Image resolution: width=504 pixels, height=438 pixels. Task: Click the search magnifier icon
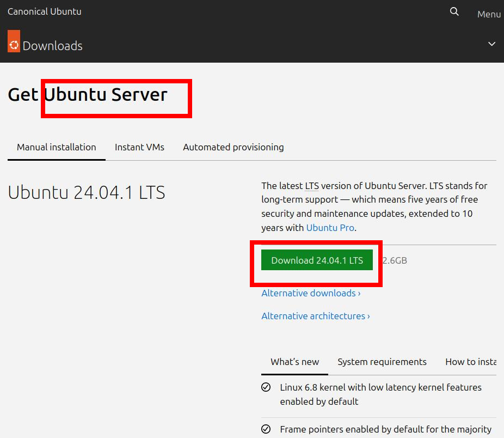(x=454, y=11)
